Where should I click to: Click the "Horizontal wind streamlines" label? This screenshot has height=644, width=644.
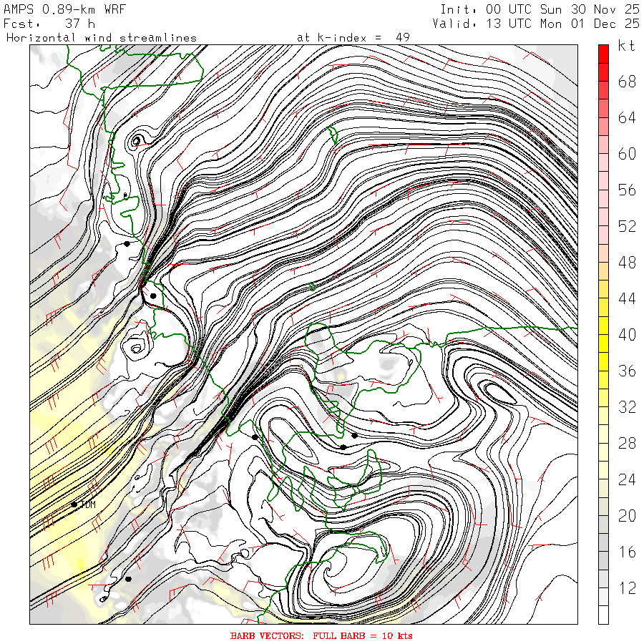[x=102, y=38]
